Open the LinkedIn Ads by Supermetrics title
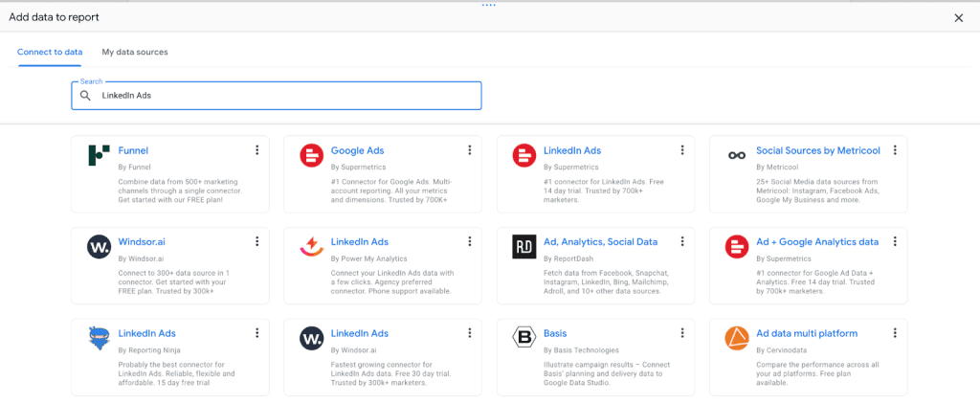The width and height of the screenshot is (980, 404). pos(572,150)
